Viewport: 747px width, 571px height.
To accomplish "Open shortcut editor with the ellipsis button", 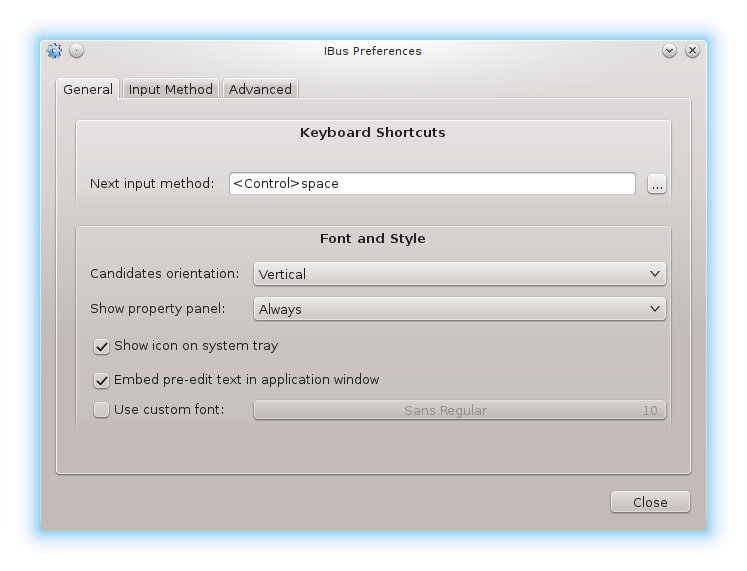I will tap(657, 184).
